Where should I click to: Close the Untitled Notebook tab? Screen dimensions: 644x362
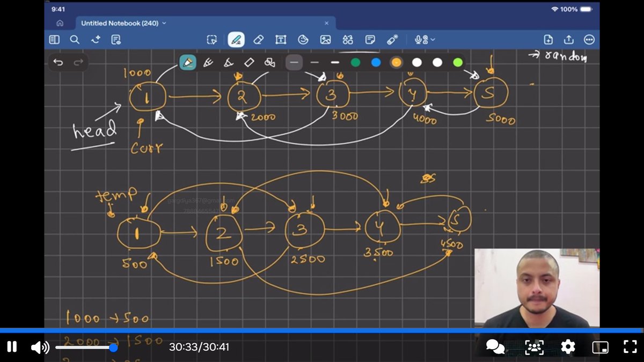(326, 23)
